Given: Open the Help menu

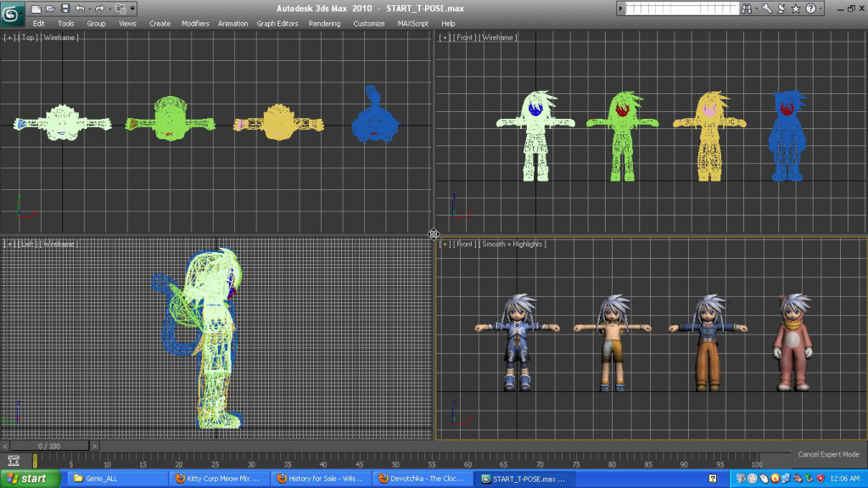Looking at the screenshot, I should [x=448, y=24].
